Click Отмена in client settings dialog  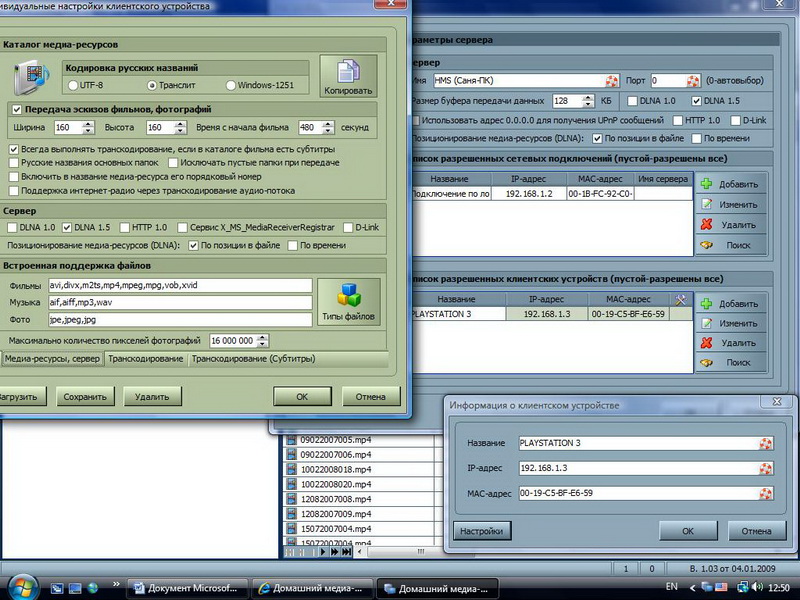click(x=370, y=396)
